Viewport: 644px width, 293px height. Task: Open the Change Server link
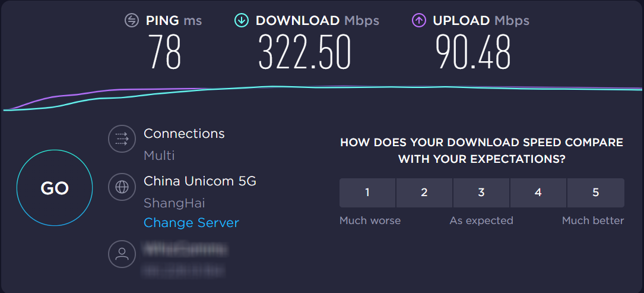point(191,223)
